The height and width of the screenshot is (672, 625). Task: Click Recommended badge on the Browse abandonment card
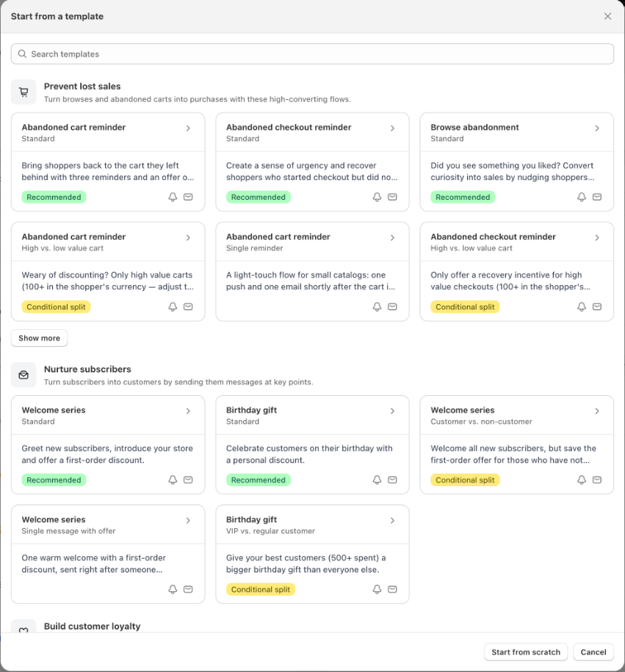point(463,197)
